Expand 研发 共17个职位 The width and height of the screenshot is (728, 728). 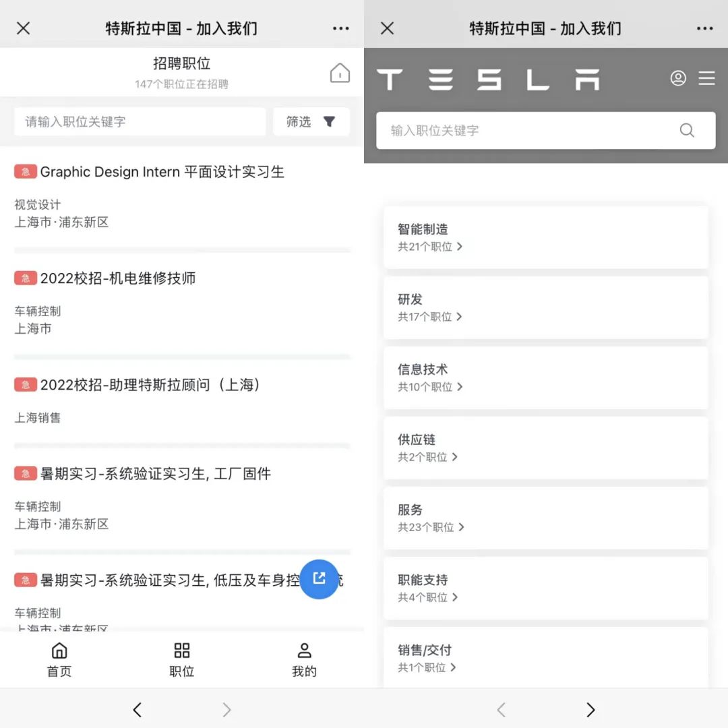click(x=545, y=307)
